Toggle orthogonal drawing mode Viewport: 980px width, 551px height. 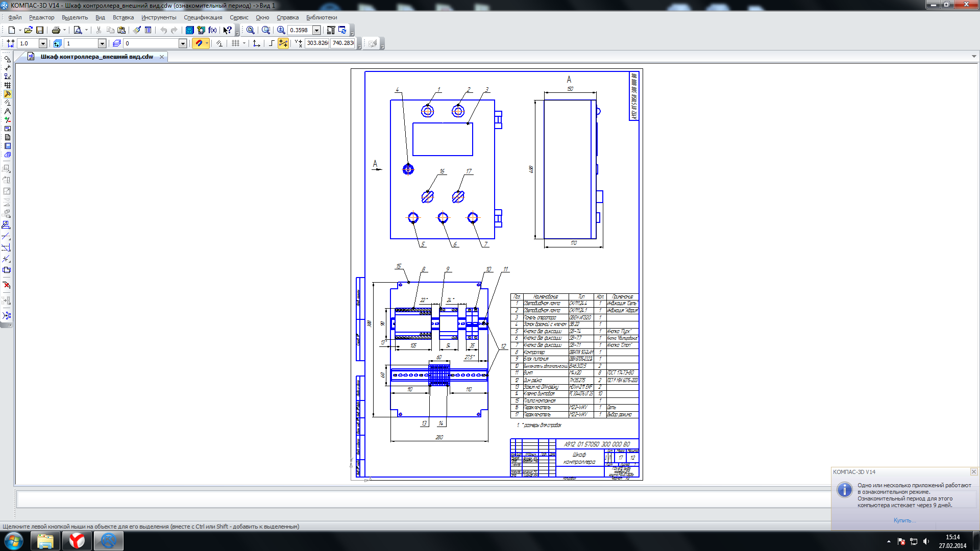[x=272, y=43]
